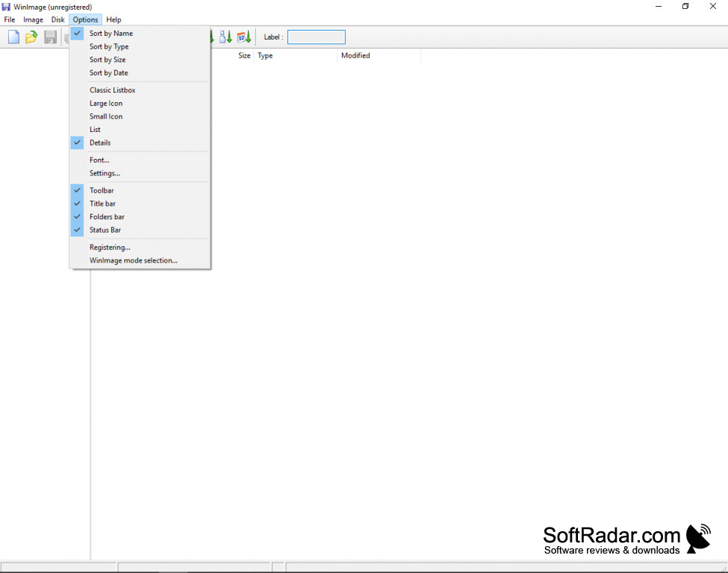Click the New image toolbar icon

pyautogui.click(x=13, y=37)
